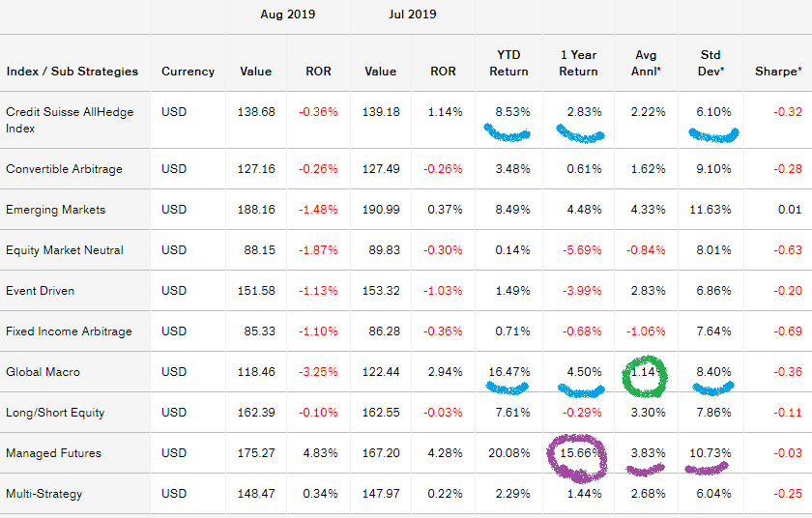Select the -0.32 Sharpe cell
This screenshot has height=518, width=812.
788,112
